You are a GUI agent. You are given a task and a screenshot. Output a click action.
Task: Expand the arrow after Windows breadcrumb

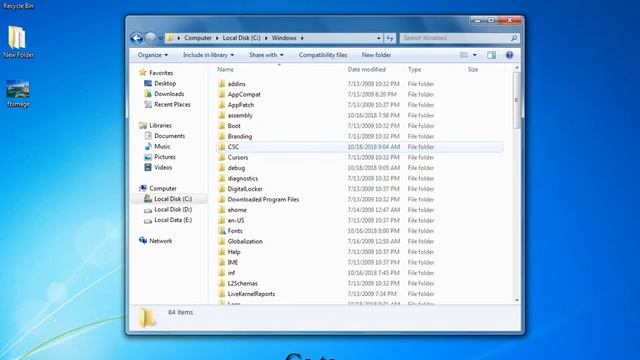click(302, 38)
